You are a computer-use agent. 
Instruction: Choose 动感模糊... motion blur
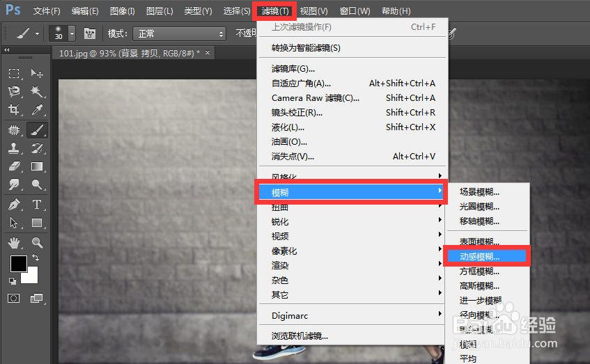(487, 256)
